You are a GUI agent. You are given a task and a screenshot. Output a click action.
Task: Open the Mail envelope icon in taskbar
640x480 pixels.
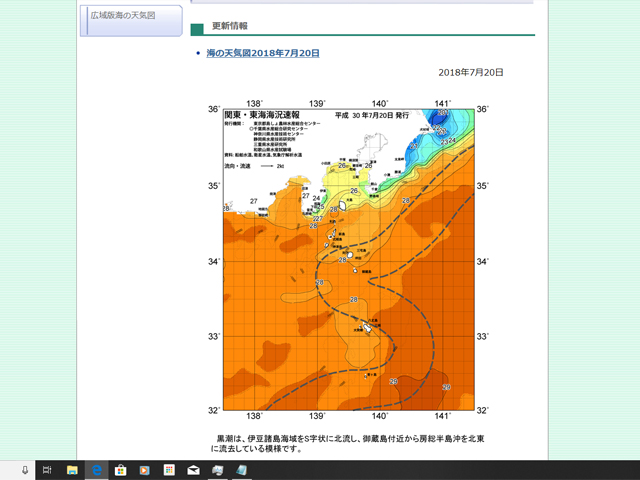coord(193,469)
